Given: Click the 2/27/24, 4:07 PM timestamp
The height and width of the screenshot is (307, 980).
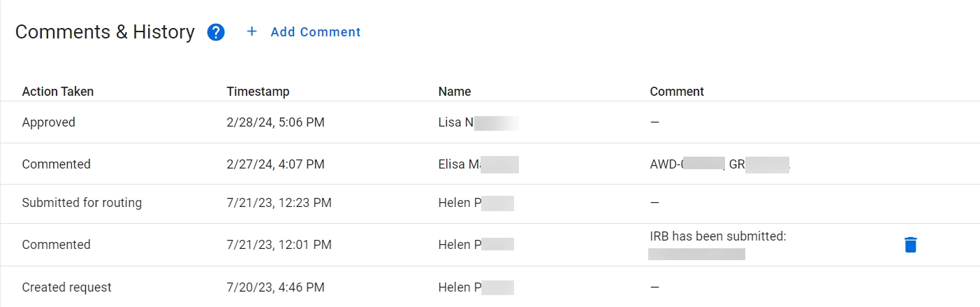Looking at the screenshot, I should (275, 164).
